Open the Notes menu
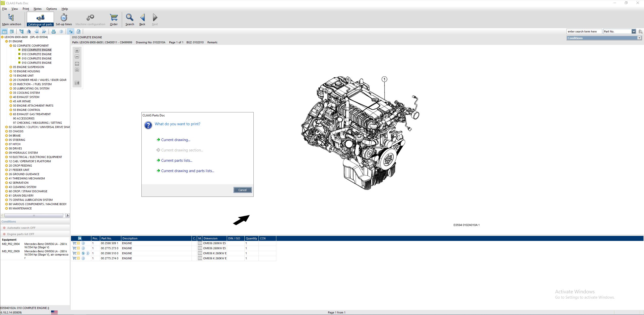 point(37,9)
